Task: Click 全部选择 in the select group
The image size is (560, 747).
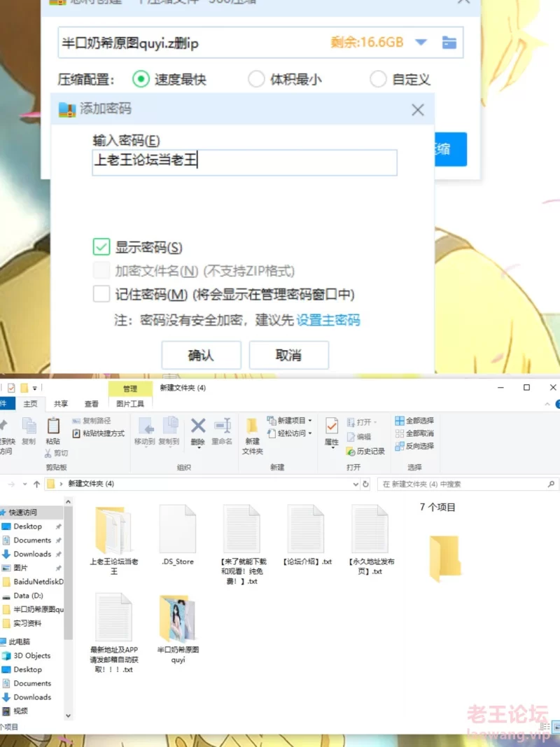Action: [414, 420]
